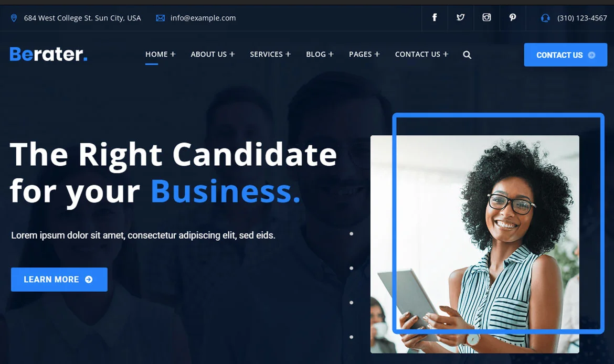The height and width of the screenshot is (364, 614).
Task: Open the Pinterest social icon
Action: [x=512, y=17]
